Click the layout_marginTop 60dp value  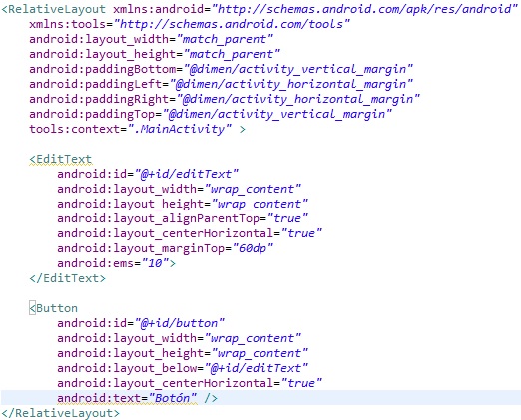pos(253,248)
